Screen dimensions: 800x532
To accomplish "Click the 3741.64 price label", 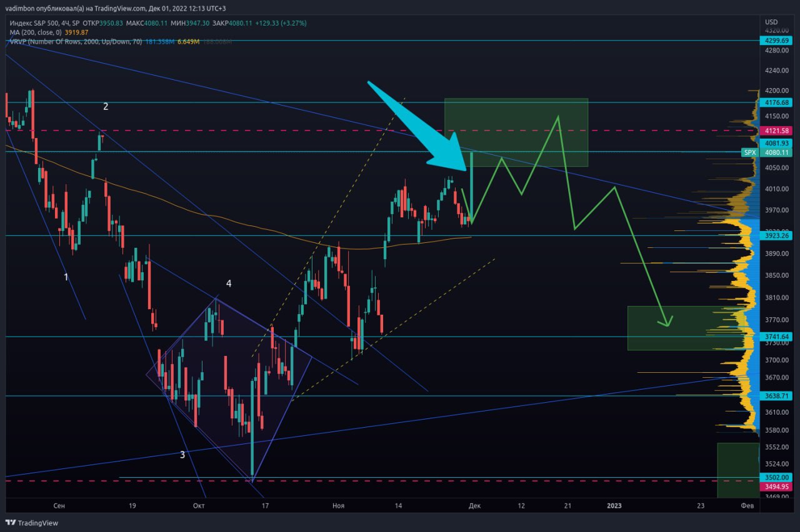I will [x=776, y=337].
